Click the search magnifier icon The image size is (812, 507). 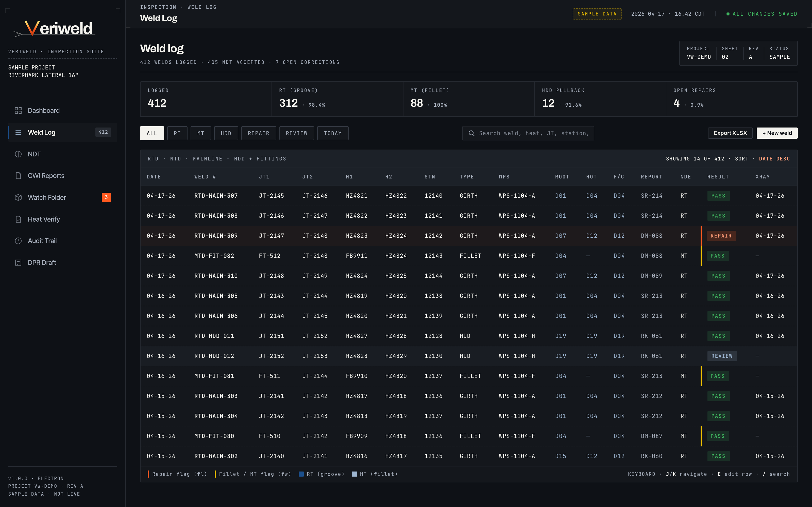471,133
